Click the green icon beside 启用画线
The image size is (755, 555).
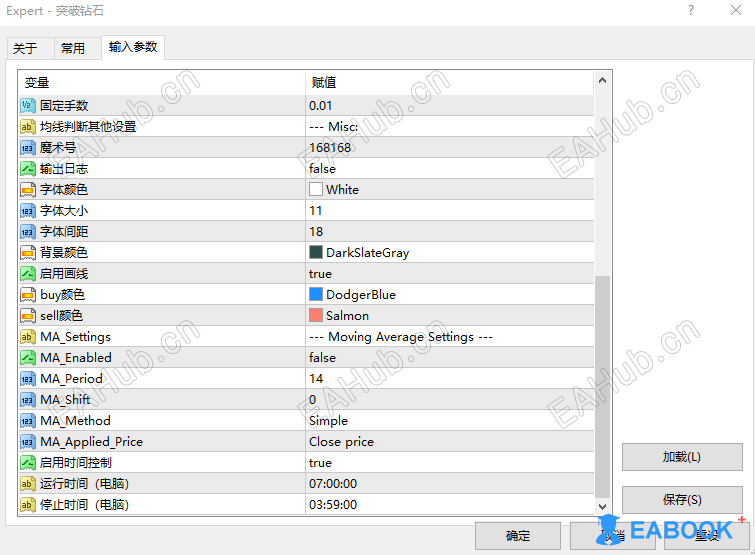pos(28,274)
